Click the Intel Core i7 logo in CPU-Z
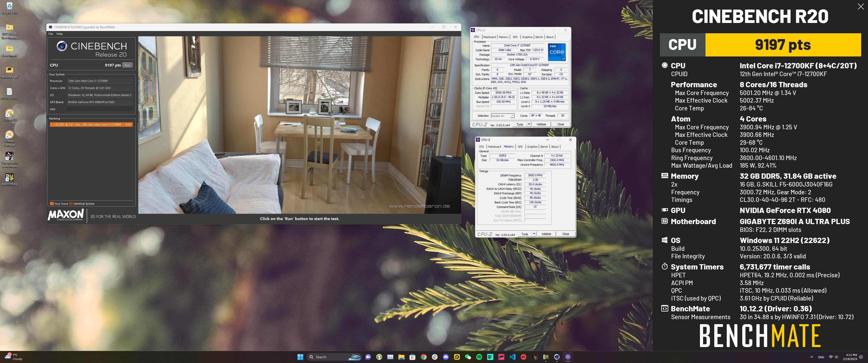 pyautogui.click(x=557, y=52)
